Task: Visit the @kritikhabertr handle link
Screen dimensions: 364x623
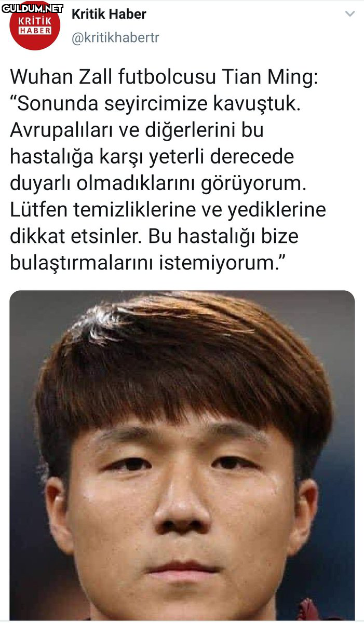Action: [115, 38]
